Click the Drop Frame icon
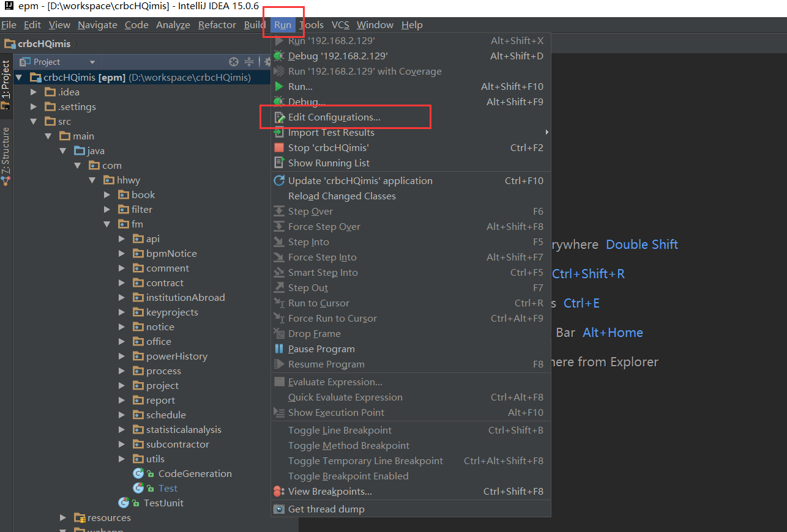Screen dimensions: 787x532 279,334
